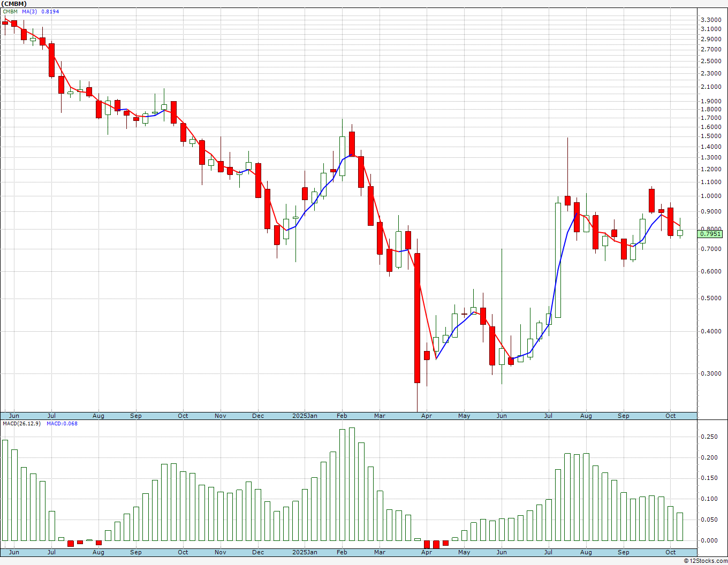Screen dimensions: 728x565
Task: Select the 3.3000 price axis label
Action: pyautogui.click(x=711, y=20)
